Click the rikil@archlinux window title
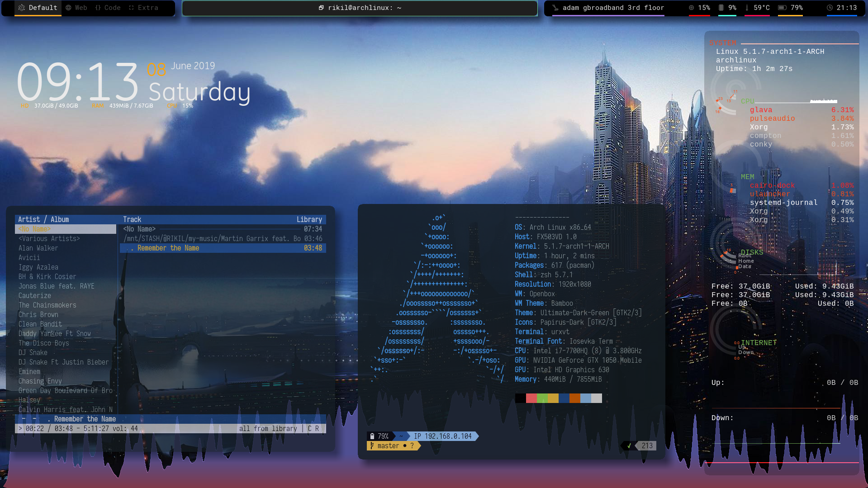This screenshot has height=488, width=868. click(365, 8)
